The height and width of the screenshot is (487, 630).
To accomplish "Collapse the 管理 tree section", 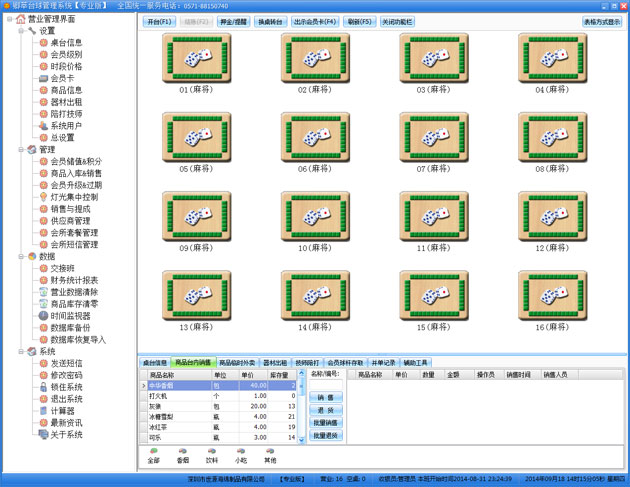I will [21, 149].
